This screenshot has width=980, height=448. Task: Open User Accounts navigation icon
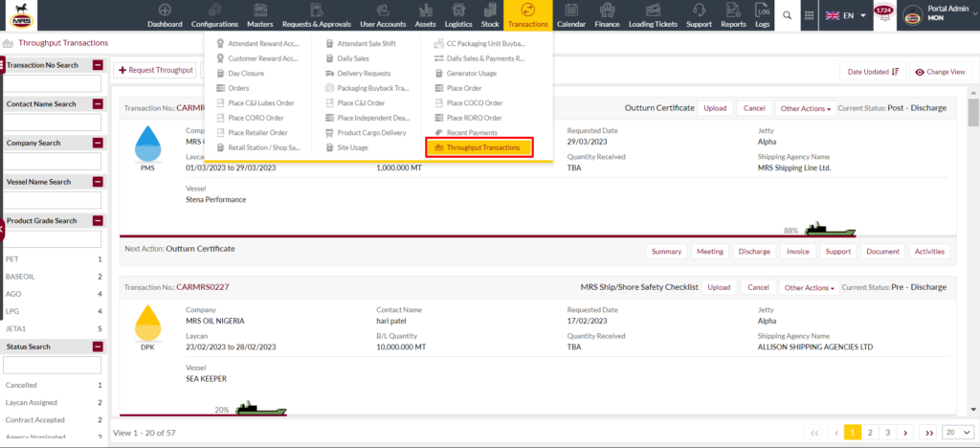[383, 10]
